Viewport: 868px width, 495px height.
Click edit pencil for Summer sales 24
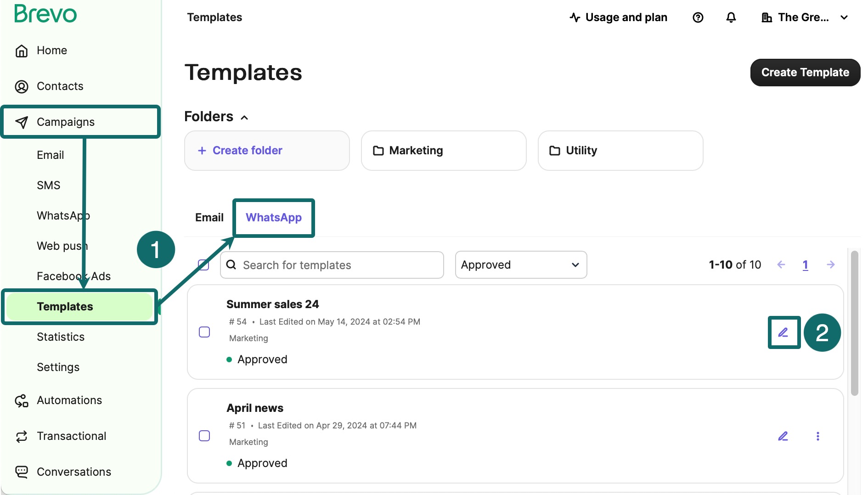(x=783, y=332)
